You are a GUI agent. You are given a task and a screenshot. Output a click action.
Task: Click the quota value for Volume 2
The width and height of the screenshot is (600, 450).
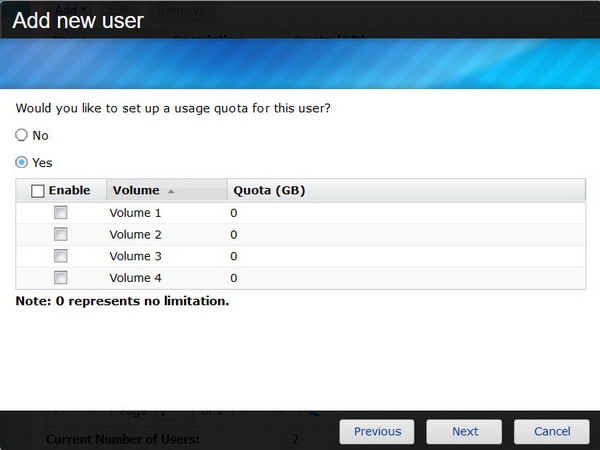(x=234, y=235)
